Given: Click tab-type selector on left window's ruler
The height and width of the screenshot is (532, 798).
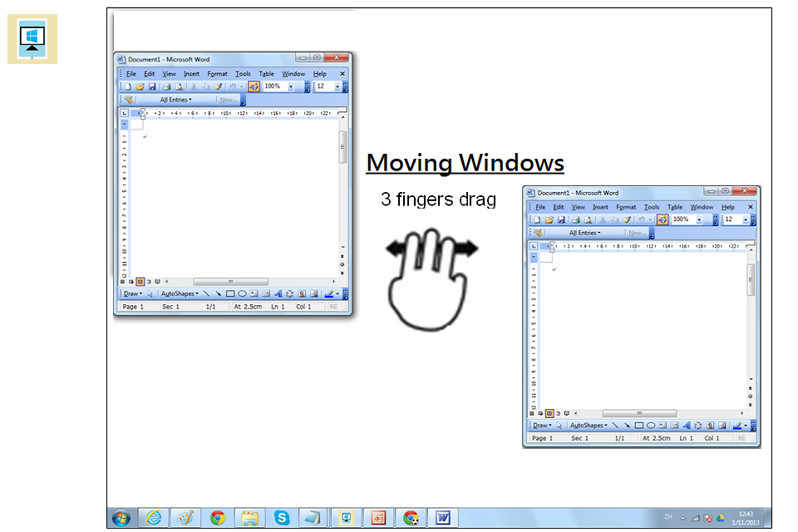Looking at the screenshot, I should click(124, 113).
